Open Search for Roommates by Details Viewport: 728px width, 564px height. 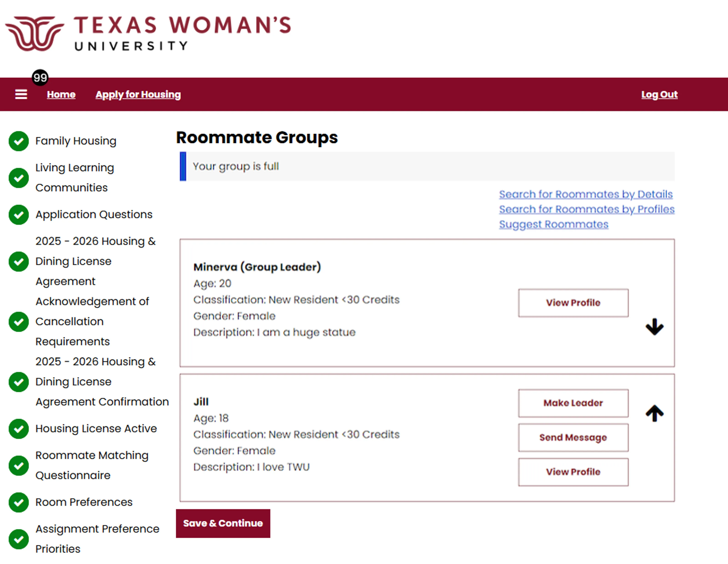[x=586, y=194]
